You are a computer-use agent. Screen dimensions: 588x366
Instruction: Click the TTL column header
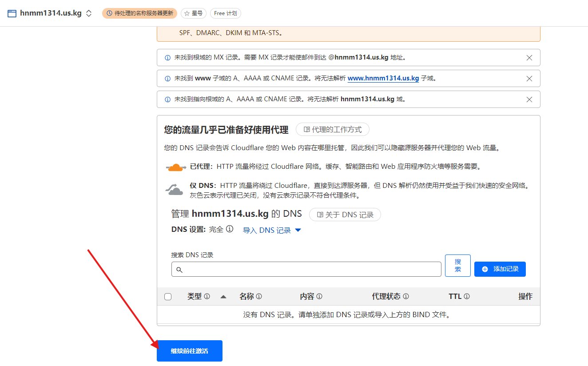pos(455,296)
